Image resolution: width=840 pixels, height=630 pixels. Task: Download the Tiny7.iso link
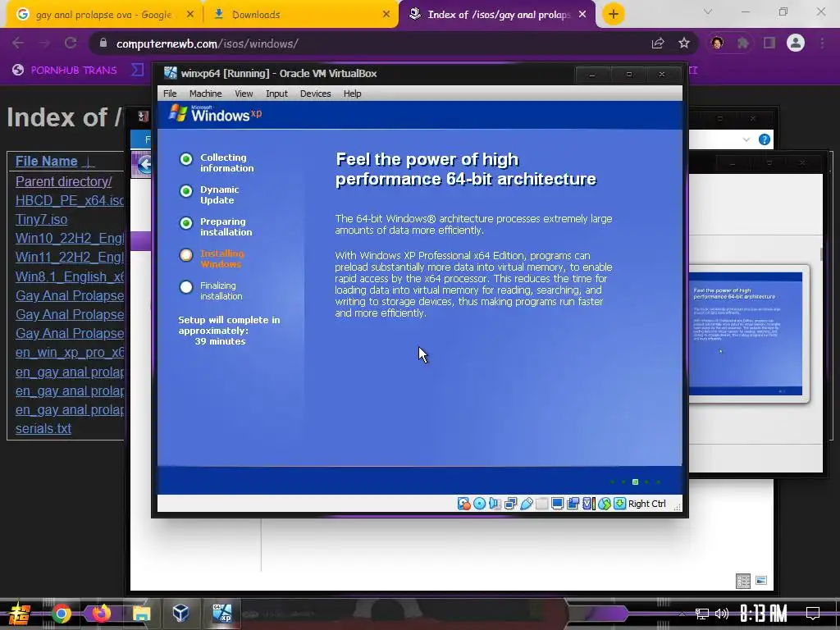pyautogui.click(x=41, y=220)
